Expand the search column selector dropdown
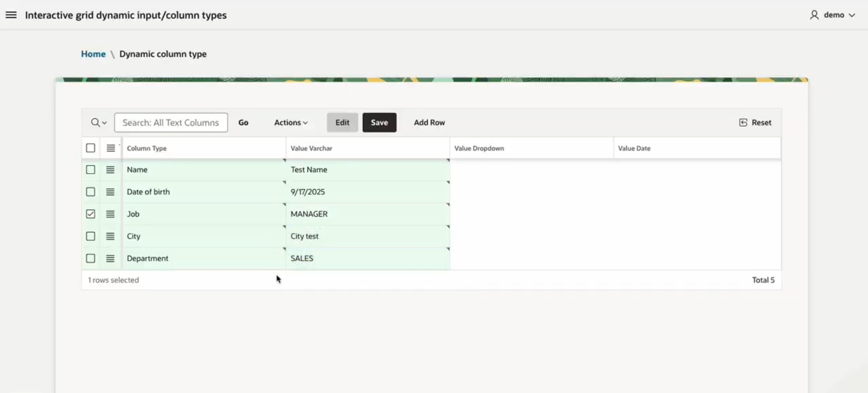 point(99,123)
